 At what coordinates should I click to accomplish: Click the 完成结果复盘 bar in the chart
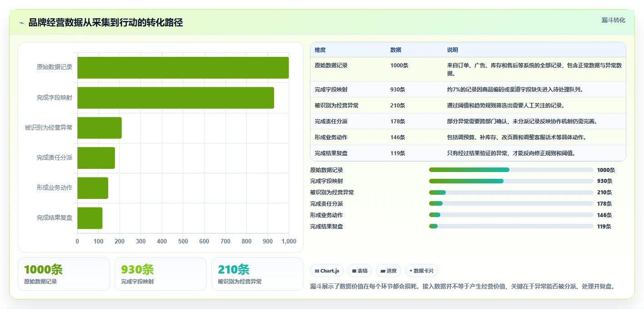[x=90, y=218]
